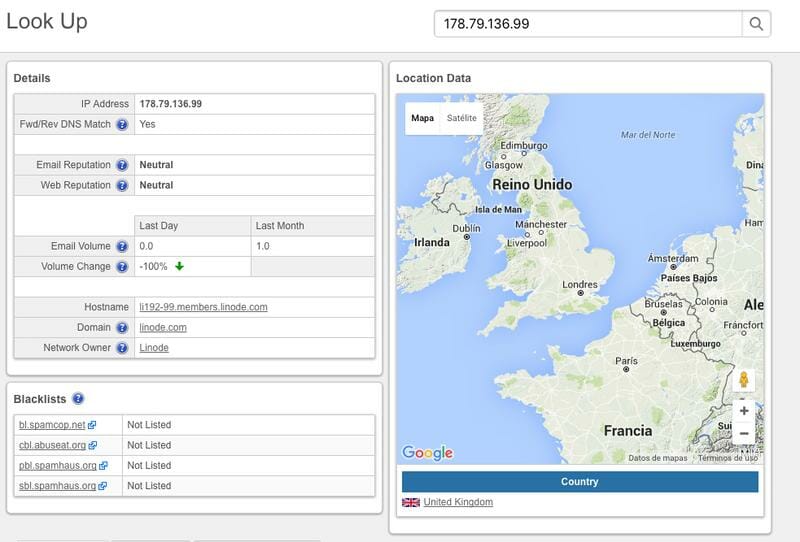Viewport: 800px width, 542px height.
Task: Click Londres marker on the map
Action: [x=580, y=293]
